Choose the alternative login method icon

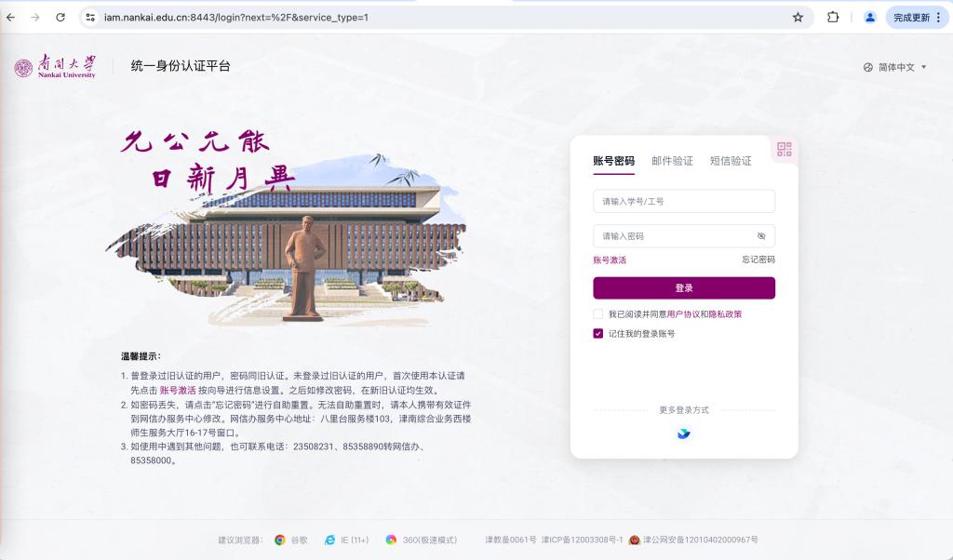[x=684, y=433]
